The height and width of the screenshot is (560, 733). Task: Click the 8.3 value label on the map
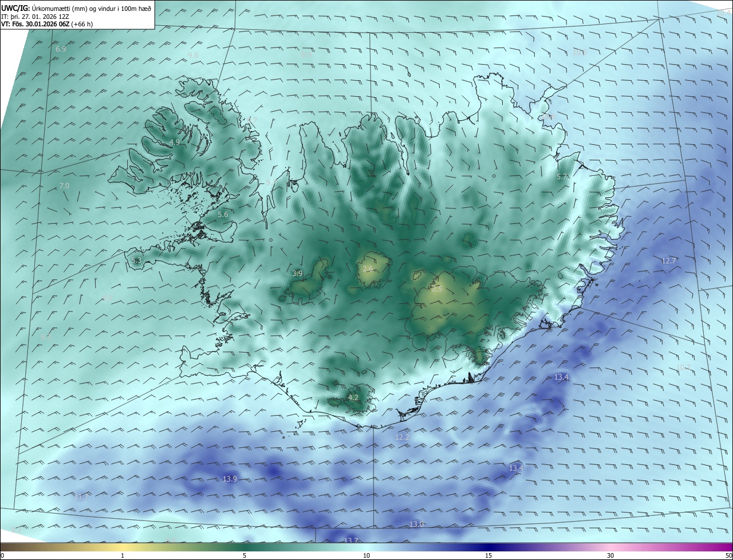[46, 337]
